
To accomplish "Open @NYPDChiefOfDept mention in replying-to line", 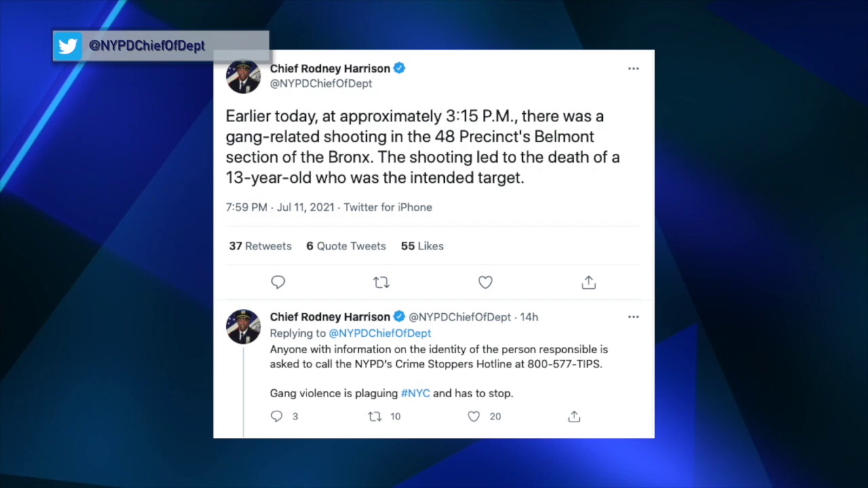I will click(380, 333).
